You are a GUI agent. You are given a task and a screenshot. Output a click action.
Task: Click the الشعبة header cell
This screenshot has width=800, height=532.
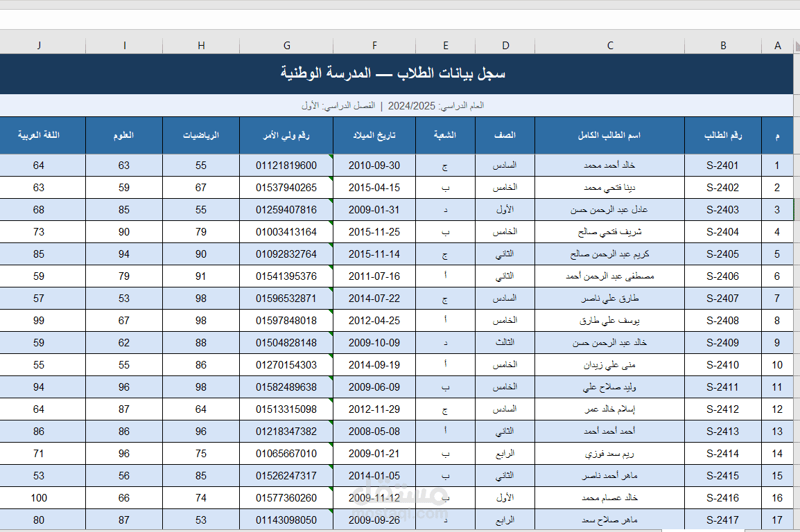[x=446, y=136]
